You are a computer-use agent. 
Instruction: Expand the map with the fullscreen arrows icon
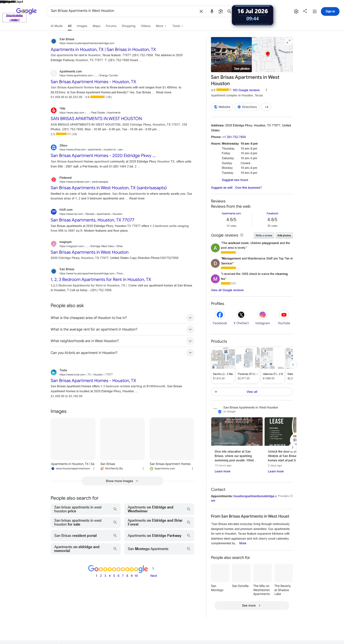tap(288, 41)
